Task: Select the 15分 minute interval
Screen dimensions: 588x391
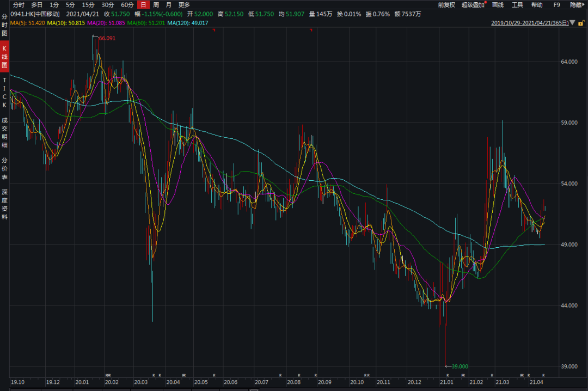Action: pyautogui.click(x=88, y=5)
